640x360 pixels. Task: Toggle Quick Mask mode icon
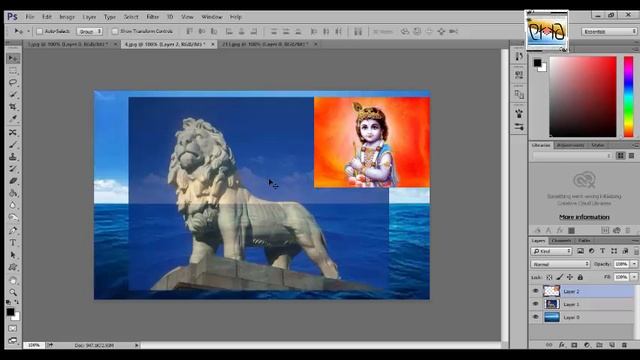[x=13, y=329]
